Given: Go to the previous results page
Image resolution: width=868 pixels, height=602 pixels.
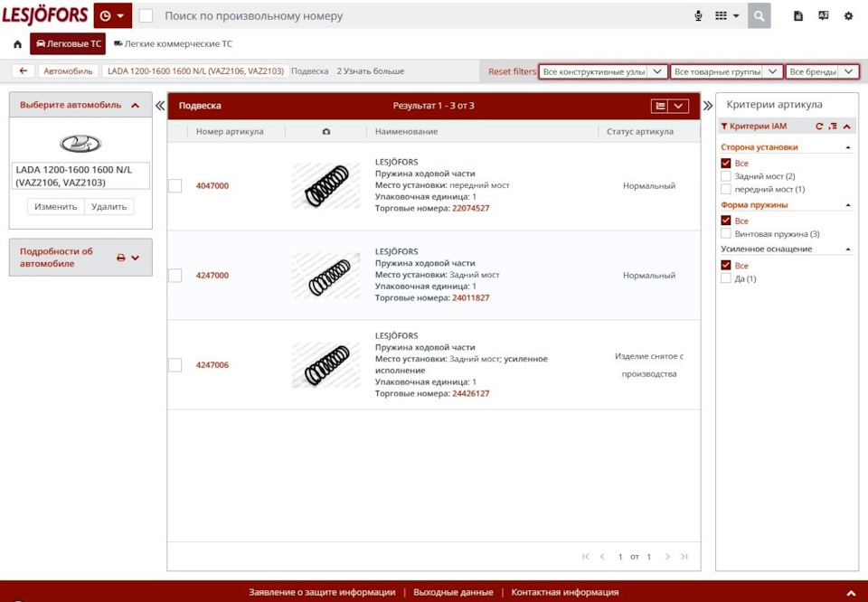Looking at the screenshot, I should point(602,557).
